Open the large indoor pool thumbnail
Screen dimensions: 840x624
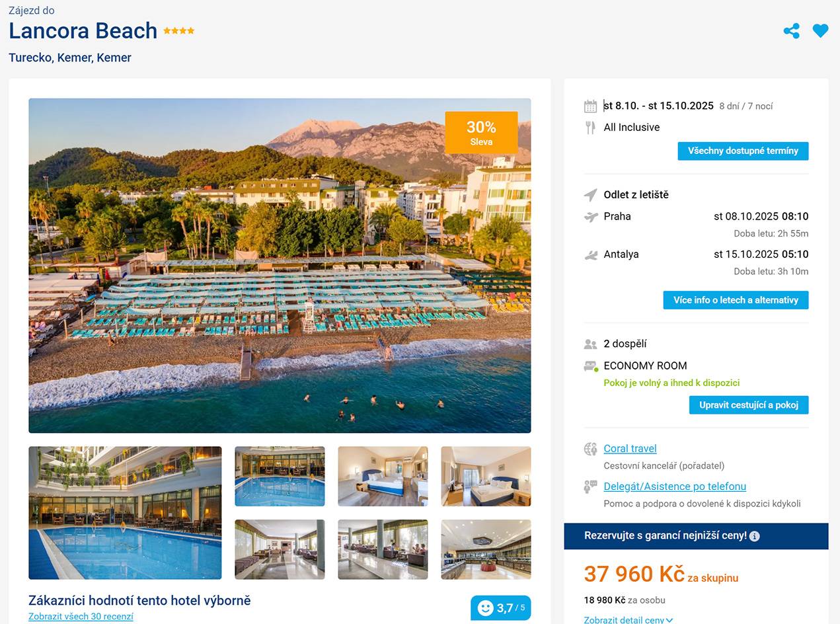click(x=125, y=513)
